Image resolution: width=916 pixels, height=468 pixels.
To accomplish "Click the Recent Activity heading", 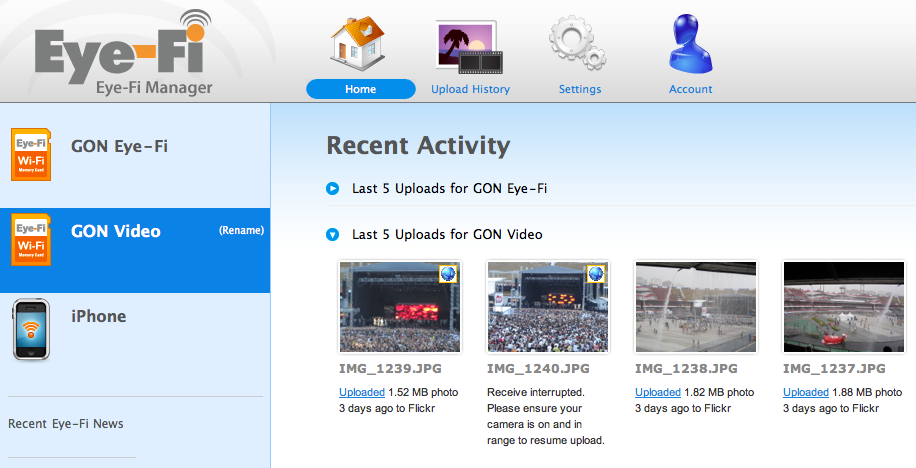I will (x=418, y=145).
